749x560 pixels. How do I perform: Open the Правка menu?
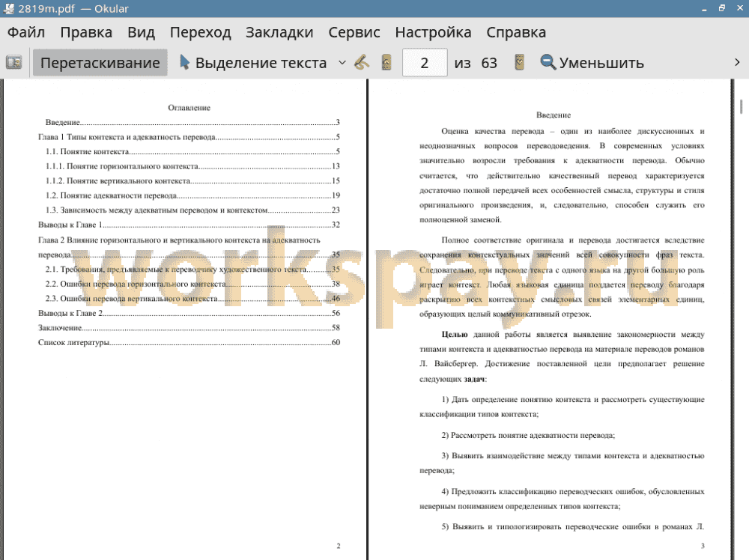point(86,32)
